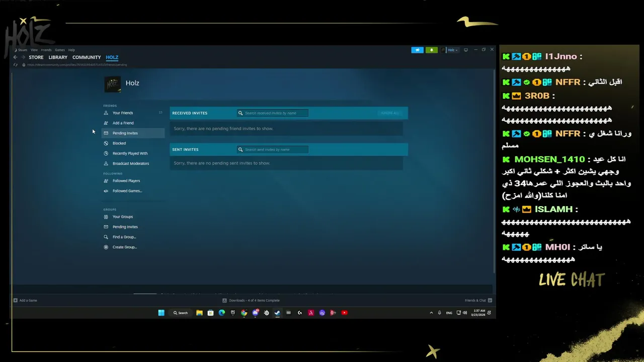The height and width of the screenshot is (362, 644).
Task: Click the Find a Group magnifier icon
Action: point(106,237)
